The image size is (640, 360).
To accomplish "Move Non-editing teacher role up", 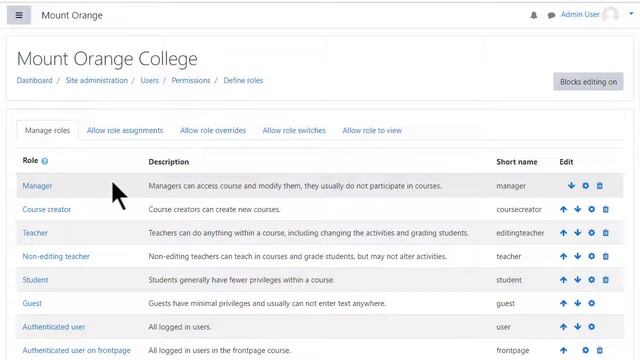I will pos(563,256).
